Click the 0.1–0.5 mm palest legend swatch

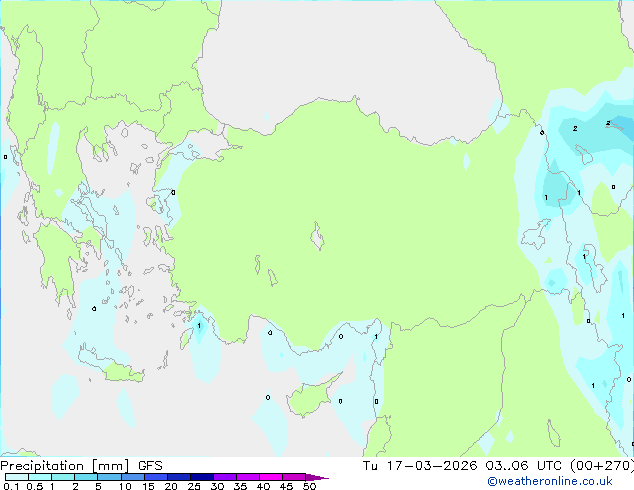tap(17, 477)
